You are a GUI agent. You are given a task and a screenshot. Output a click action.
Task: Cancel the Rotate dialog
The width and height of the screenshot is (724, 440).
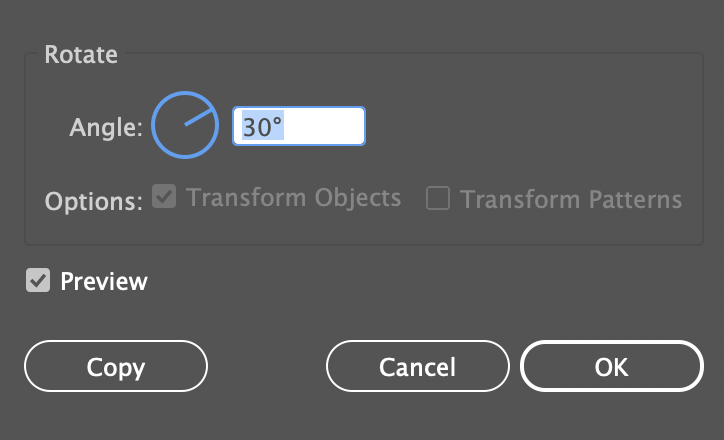point(417,367)
